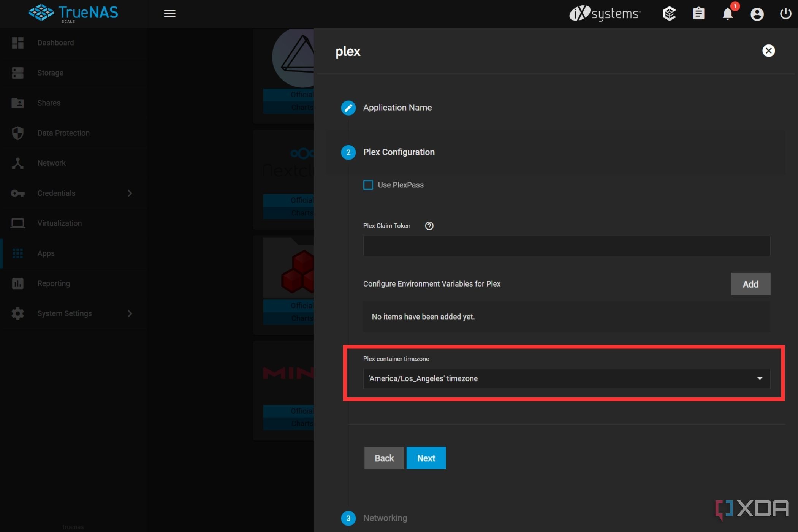
Task: Click 'No items have been added yet.' text
Action: click(x=423, y=317)
